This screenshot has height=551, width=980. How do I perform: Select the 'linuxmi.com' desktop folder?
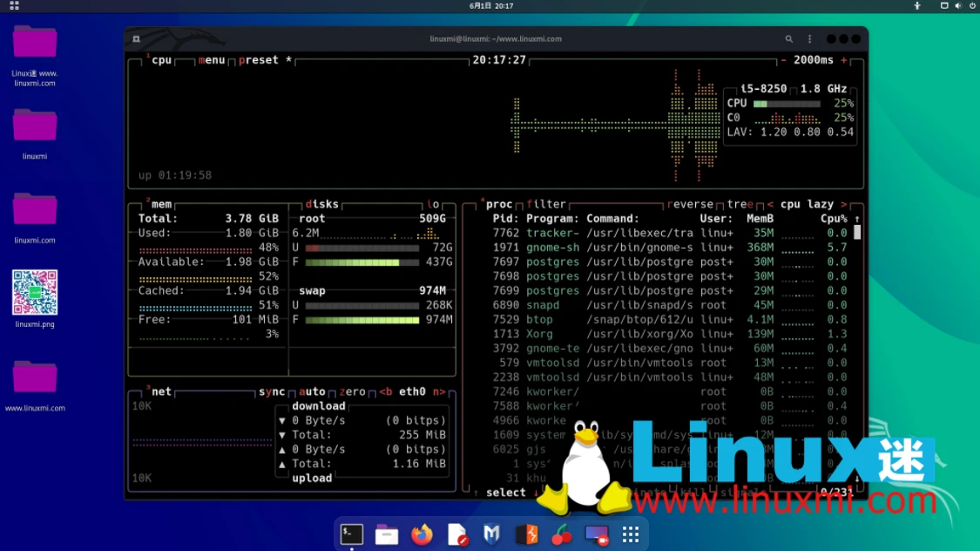coord(34,218)
